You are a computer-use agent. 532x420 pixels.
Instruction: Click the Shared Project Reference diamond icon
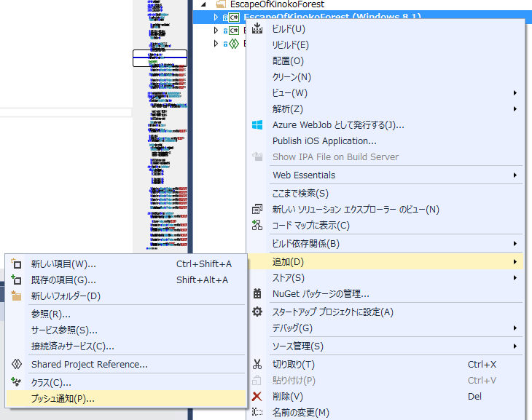[x=17, y=364]
